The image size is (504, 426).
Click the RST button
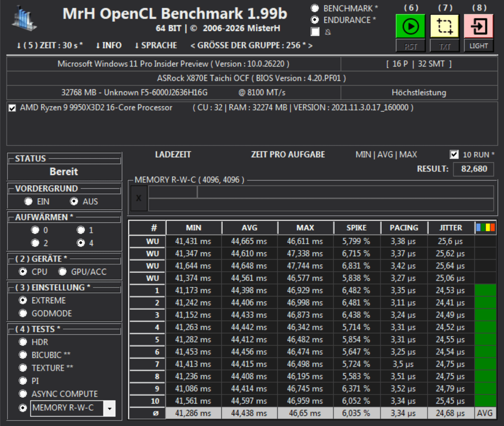(410, 46)
